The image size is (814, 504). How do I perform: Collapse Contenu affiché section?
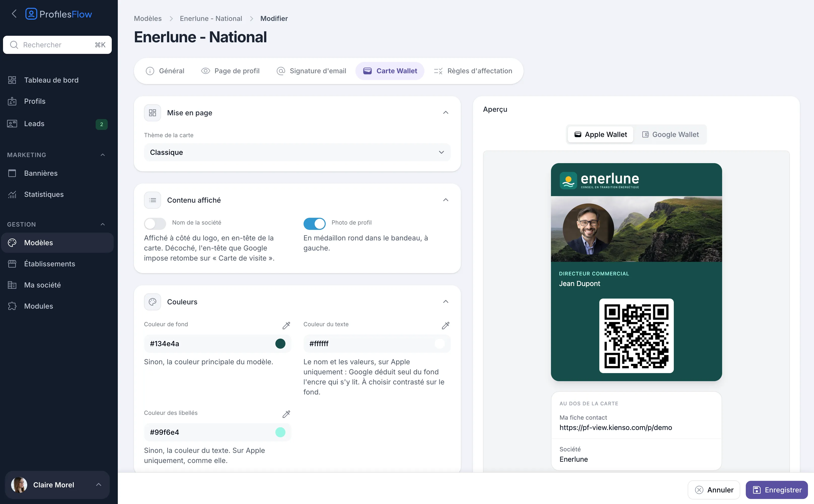(446, 200)
